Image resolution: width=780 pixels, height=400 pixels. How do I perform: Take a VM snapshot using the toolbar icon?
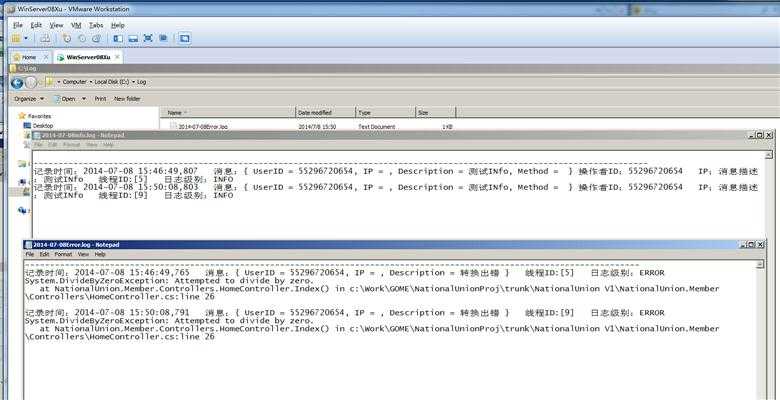[x=67, y=38]
